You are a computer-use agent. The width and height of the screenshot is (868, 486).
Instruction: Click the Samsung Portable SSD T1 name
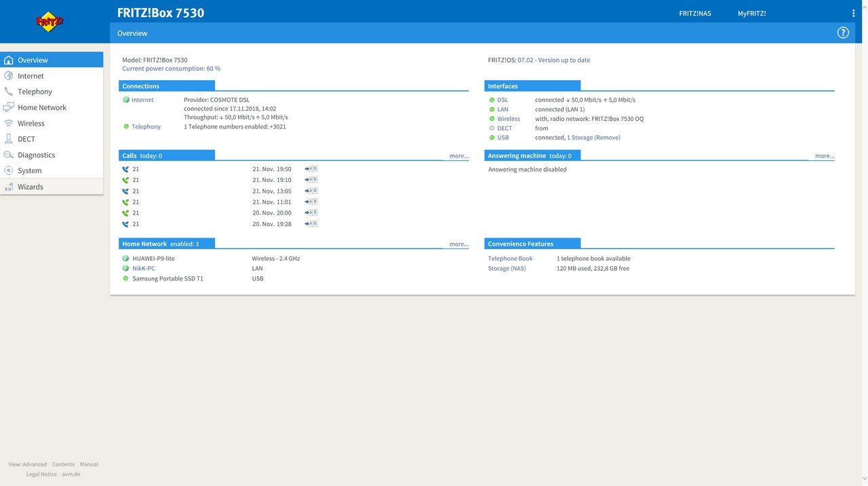(x=168, y=278)
